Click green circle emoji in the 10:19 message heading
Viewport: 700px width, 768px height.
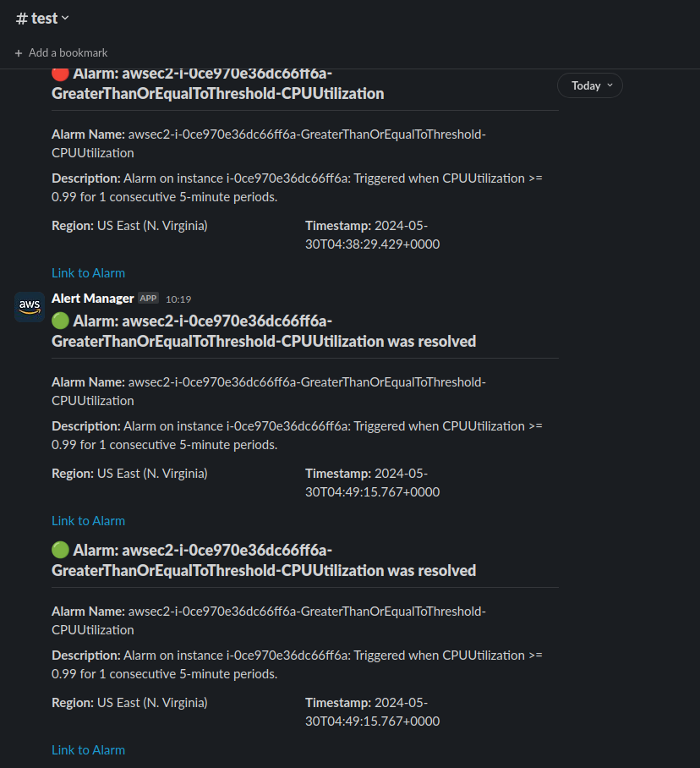click(x=60, y=321)
